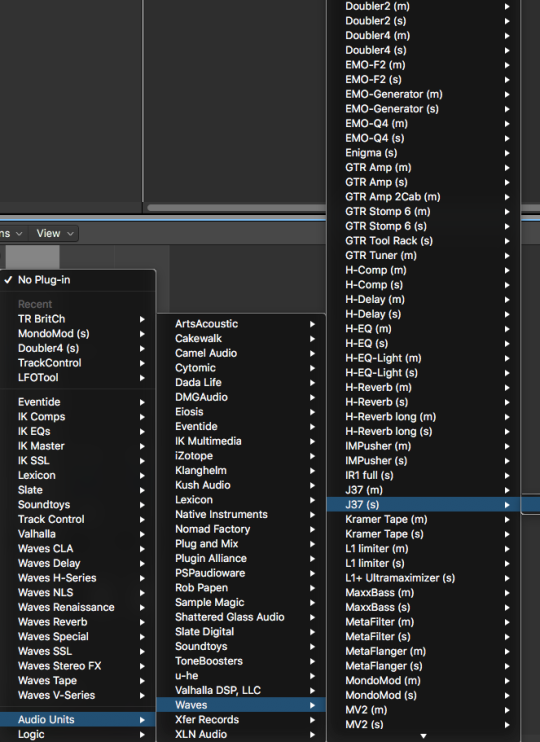The image size is (540, 742).
Task: Select H-Reverb long (m) plug-in
Action: [x=424, y=416]
